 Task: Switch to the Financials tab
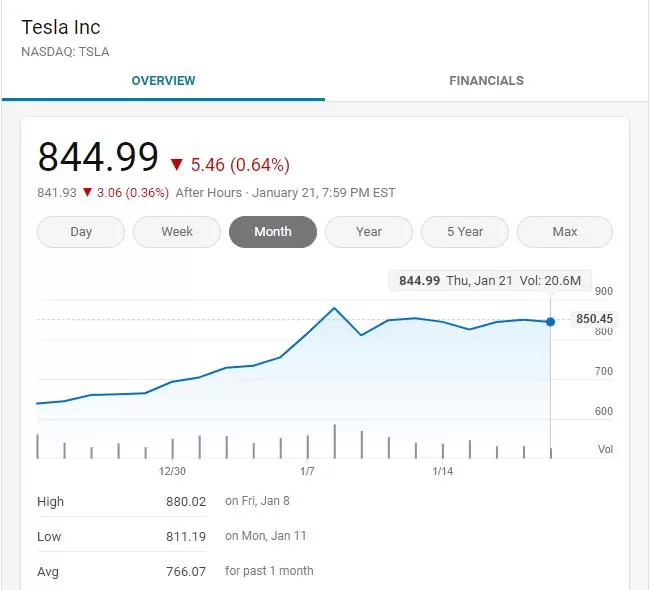486,80
